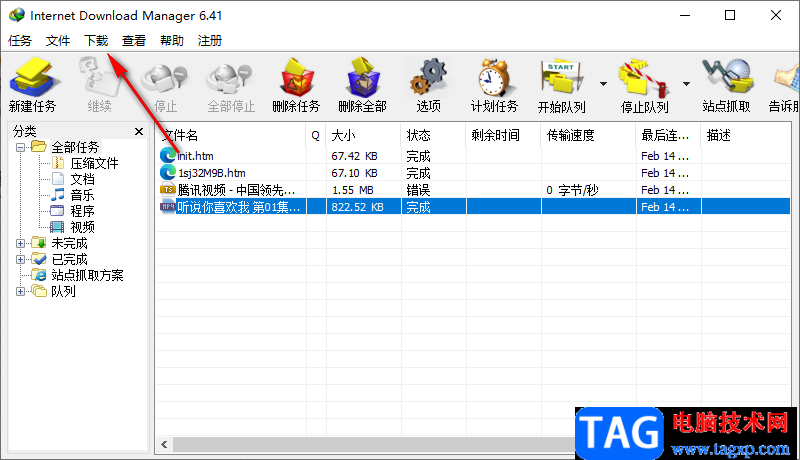The image size is (800, 460).
Task: Open the 文件 menu
Action: pos(58,41)
